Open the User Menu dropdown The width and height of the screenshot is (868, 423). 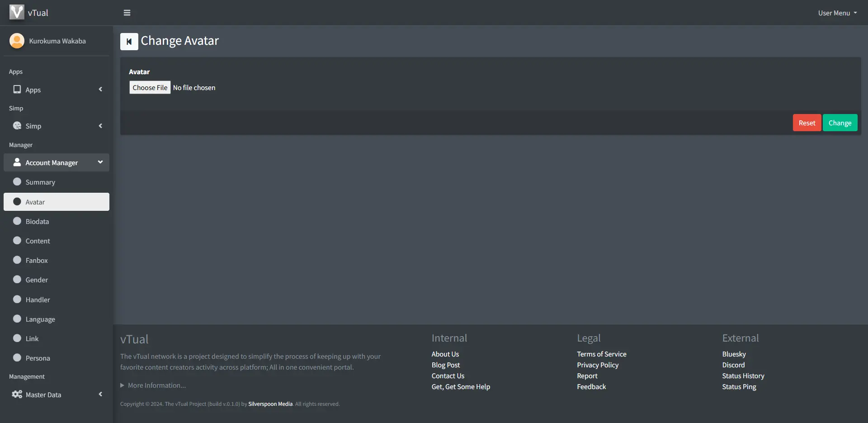837,13
